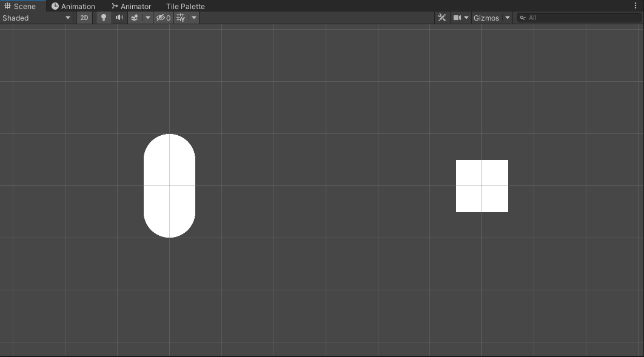Click the hidden objects eye icon showing 0
The image size is (644, 357).
click(161, 18)
